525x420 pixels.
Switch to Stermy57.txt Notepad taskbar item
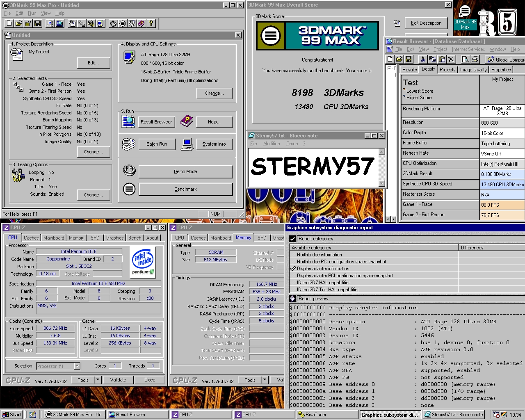tap(454, 415)
